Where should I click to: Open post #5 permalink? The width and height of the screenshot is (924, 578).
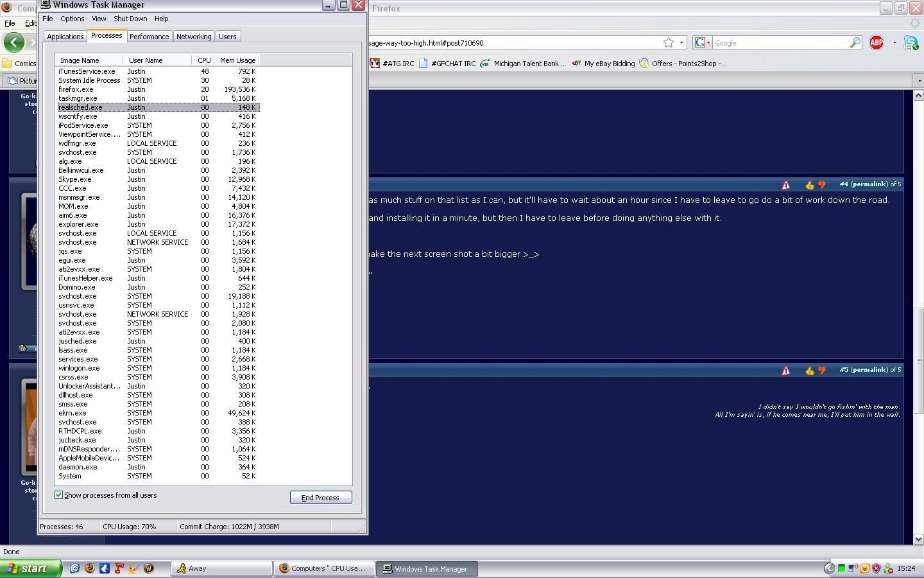[869, 370]
